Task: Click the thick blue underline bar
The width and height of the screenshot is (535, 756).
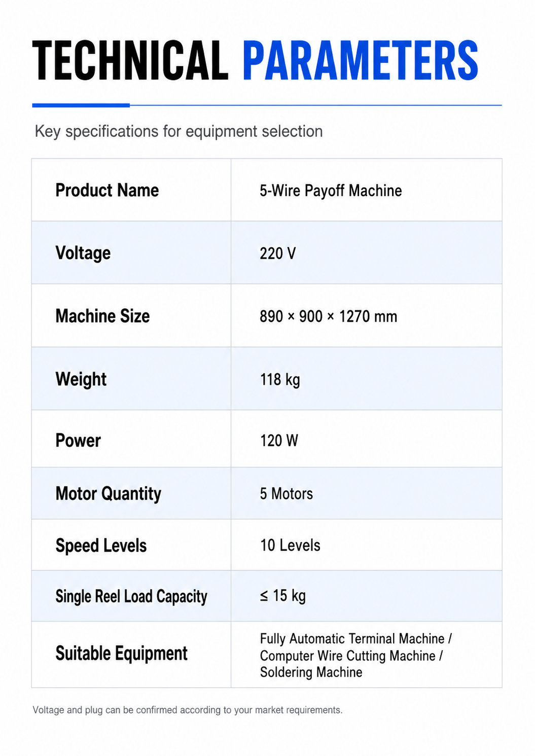Action: pyautogui.click(x=81, y=105)
